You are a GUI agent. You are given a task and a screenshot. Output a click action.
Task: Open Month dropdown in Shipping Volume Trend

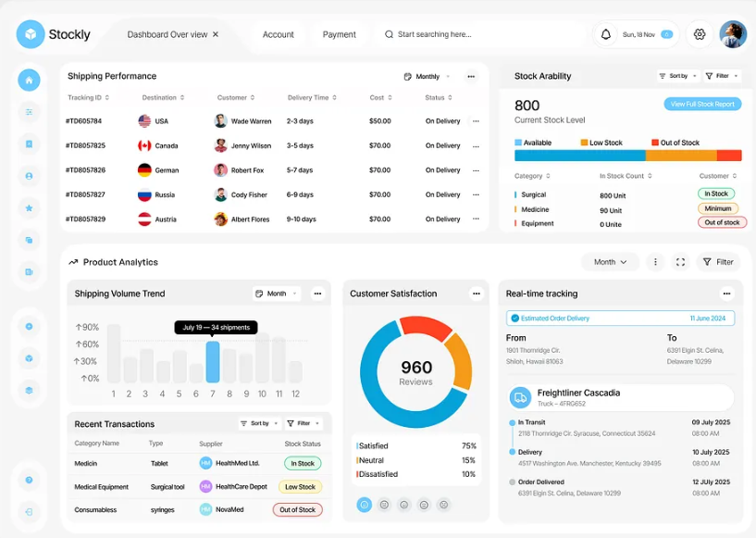point(277,294)
